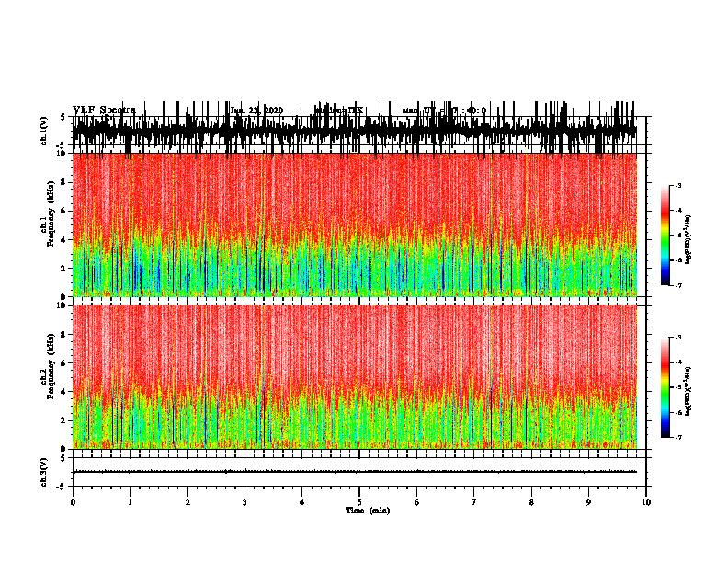Viewport: 728px width, 563px height.
Task: Click the "6" tick on Time axis
Action: coord(417,502)
